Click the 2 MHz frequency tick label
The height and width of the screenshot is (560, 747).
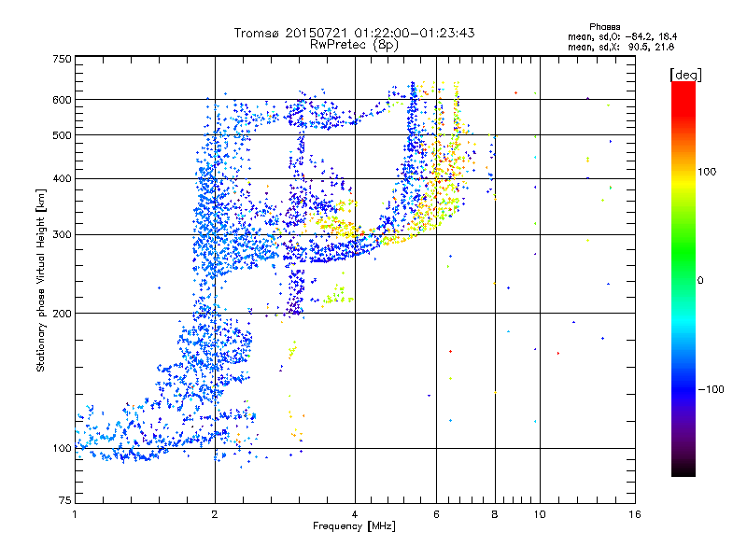click(x=215, y=514)
